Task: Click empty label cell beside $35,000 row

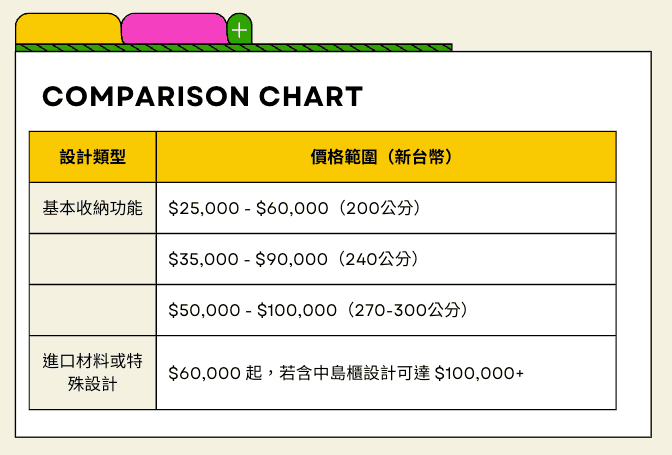Action: 93,259
